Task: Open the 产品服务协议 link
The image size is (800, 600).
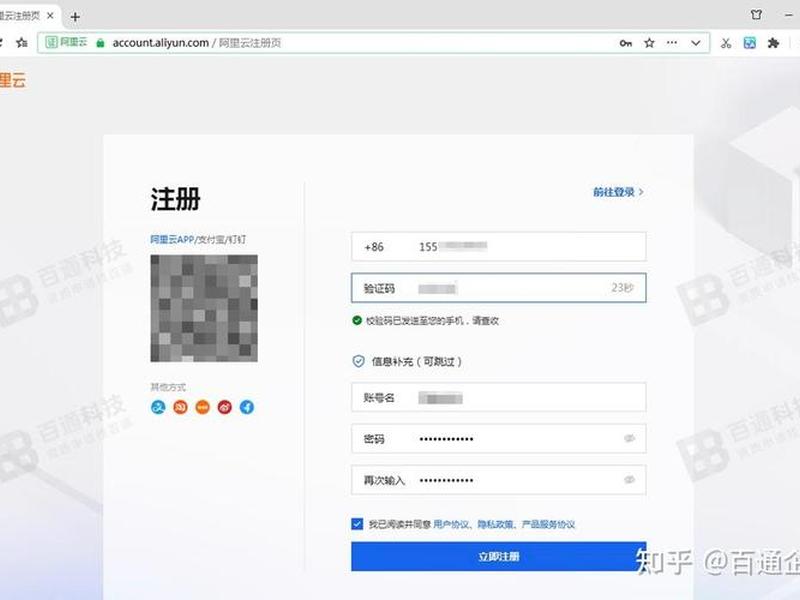Action: click(x=548, y=524)
